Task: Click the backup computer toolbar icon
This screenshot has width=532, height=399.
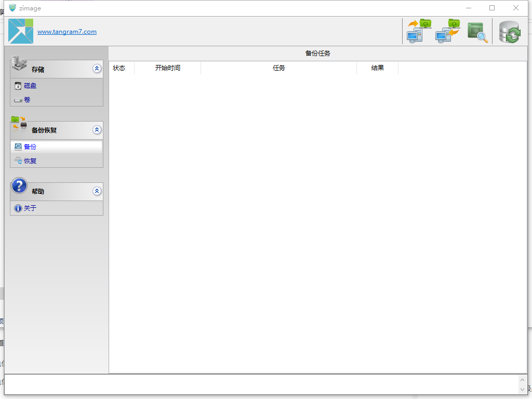Action: 419,31
